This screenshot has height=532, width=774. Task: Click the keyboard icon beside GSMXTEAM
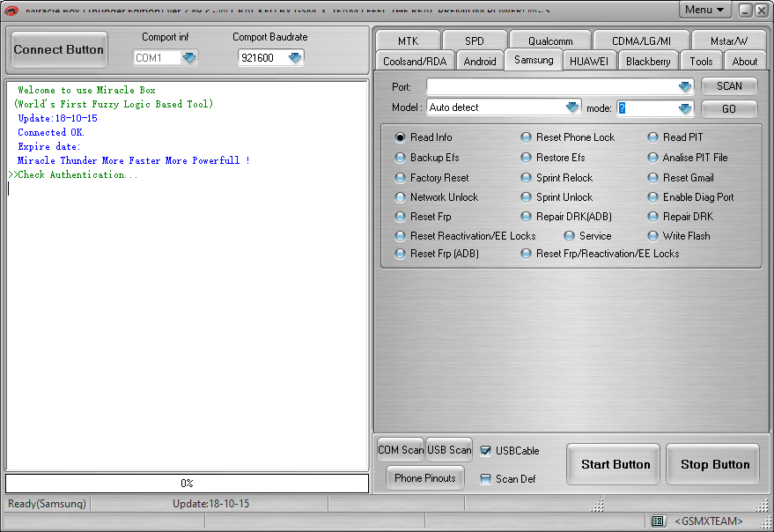pyautogui.click(x=659, y=521)
